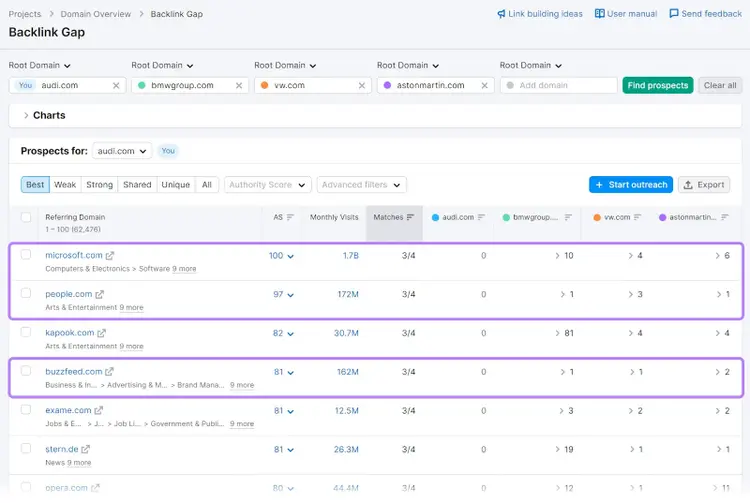This screenshot has height=503, width=750.
Task: Sort by bmwgroup column icon
Action: [x=568, y=218]
